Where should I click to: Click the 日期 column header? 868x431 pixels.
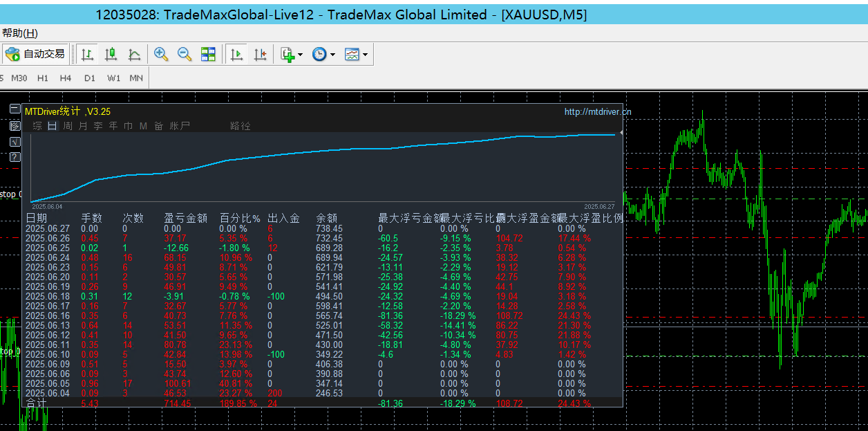[37, 218]
